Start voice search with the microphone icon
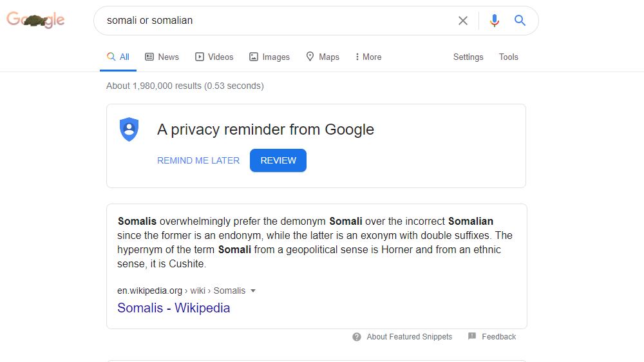The width and height of the screenshot is (644, 362). point(495,20)
